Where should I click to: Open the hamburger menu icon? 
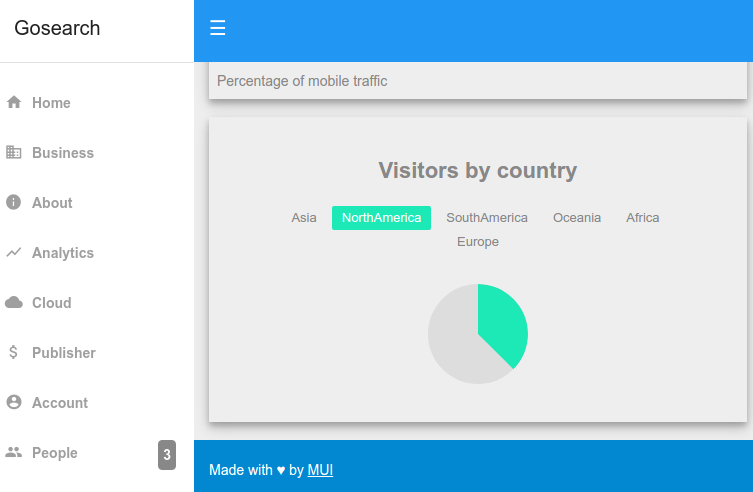coord(218,28)
